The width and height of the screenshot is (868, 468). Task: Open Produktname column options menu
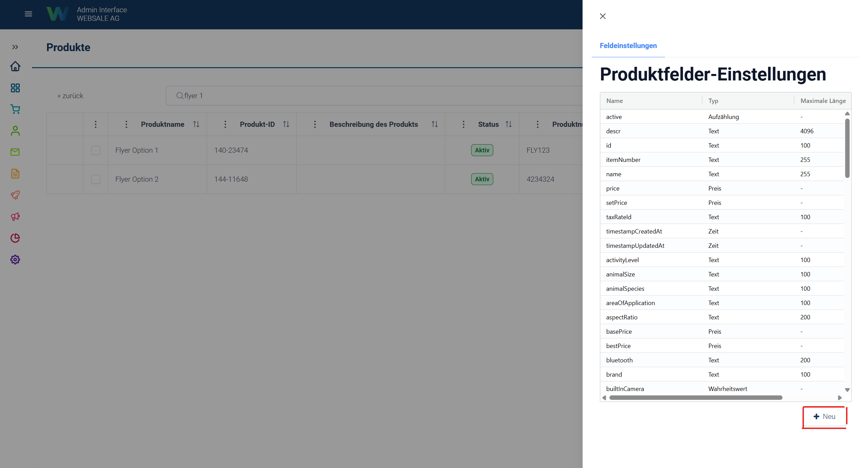(126, 124)
